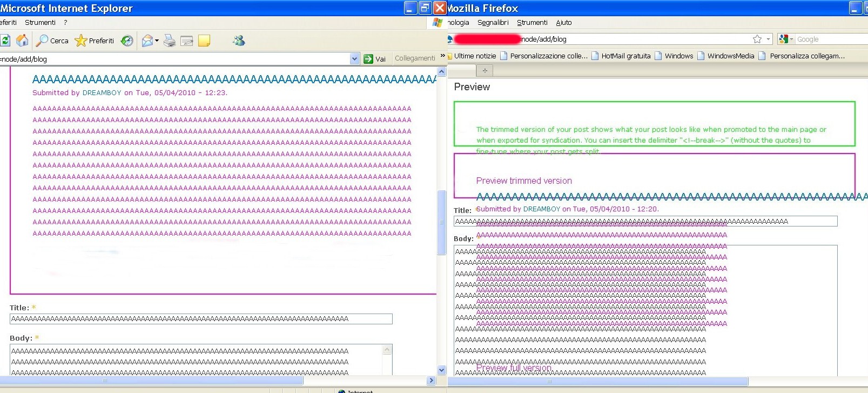Go to Home page in Internet Explorer

click(22, 41)
